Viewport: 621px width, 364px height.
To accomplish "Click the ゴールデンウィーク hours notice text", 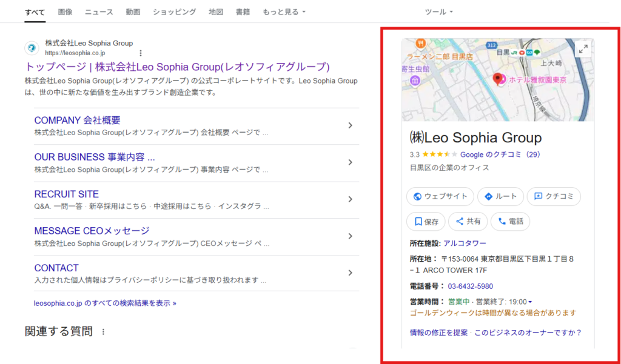I will tap(492, 313).
